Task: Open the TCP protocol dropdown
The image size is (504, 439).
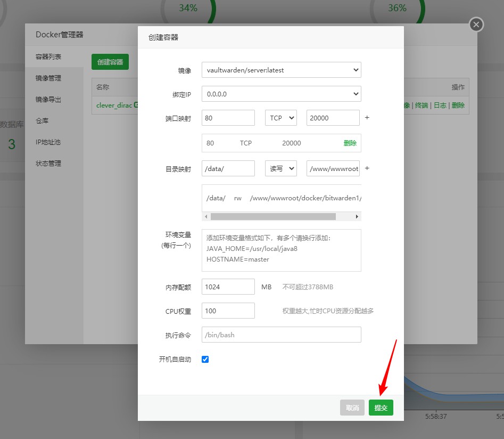Action: click(x=280, y=118)
